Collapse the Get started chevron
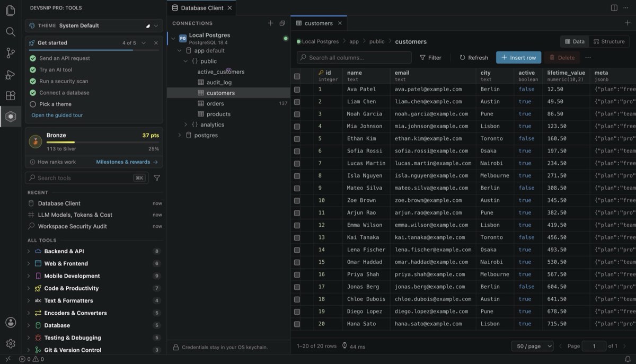Image resolution: width=636 pixels, height=364 pixels. point(144,42)
